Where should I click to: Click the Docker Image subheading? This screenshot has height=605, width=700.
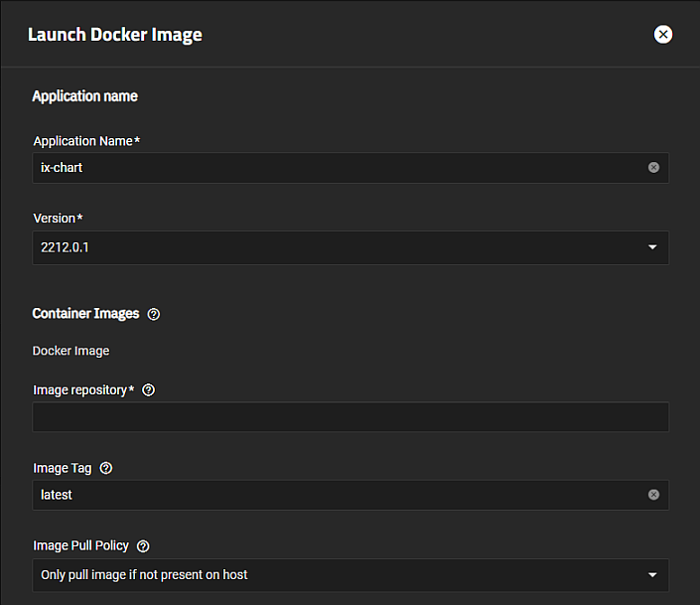point(70,351)
